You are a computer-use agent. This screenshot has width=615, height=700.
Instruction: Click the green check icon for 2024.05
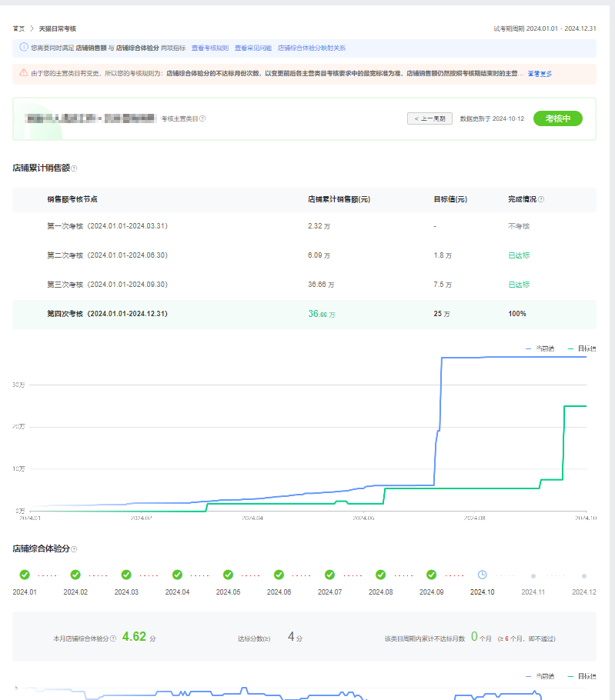point(228,575)
